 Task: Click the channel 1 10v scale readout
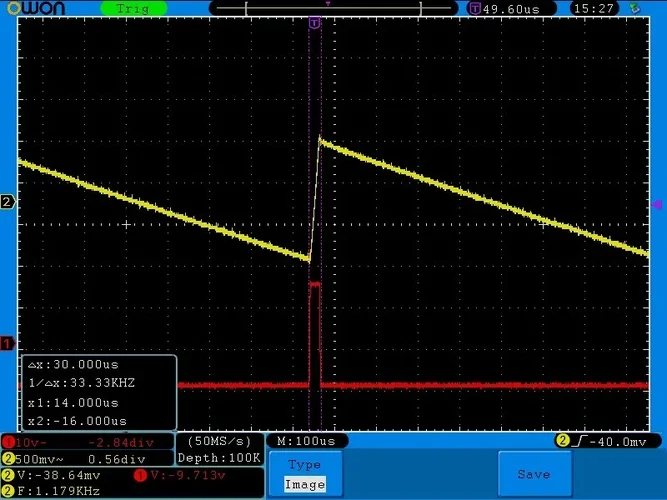coord(31,443)
